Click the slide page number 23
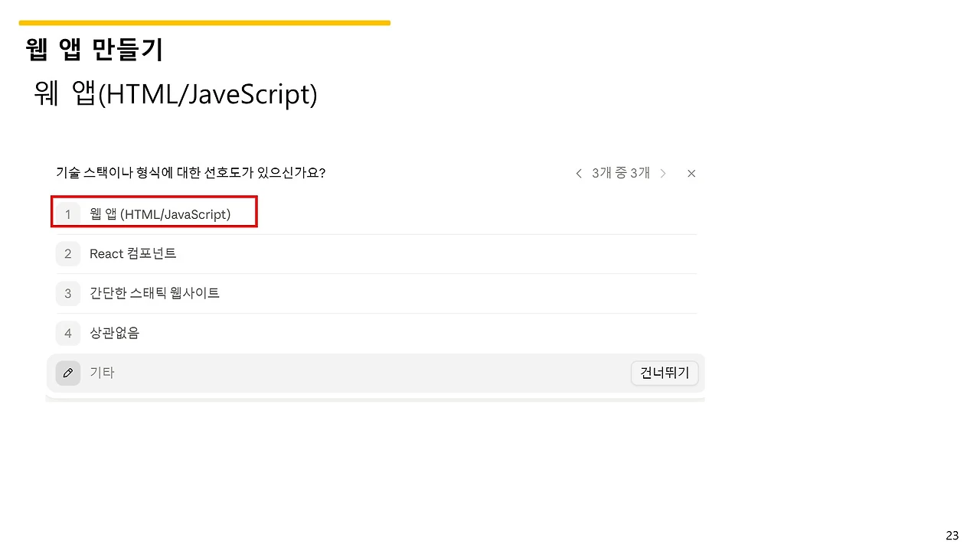The width and height of the screenshot is (980, 551). (x=952, y=535)
